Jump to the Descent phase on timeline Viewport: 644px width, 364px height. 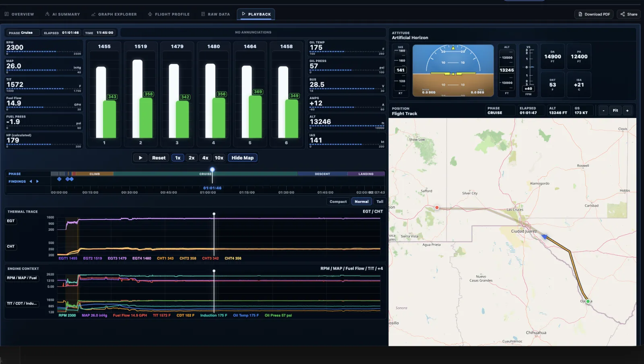coord(322,174)
